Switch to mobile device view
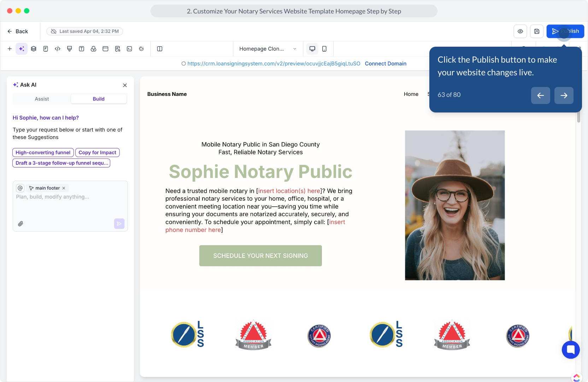The height and width of the screenshot is (382, 588). pyautogui.click(x=324, y=49)
